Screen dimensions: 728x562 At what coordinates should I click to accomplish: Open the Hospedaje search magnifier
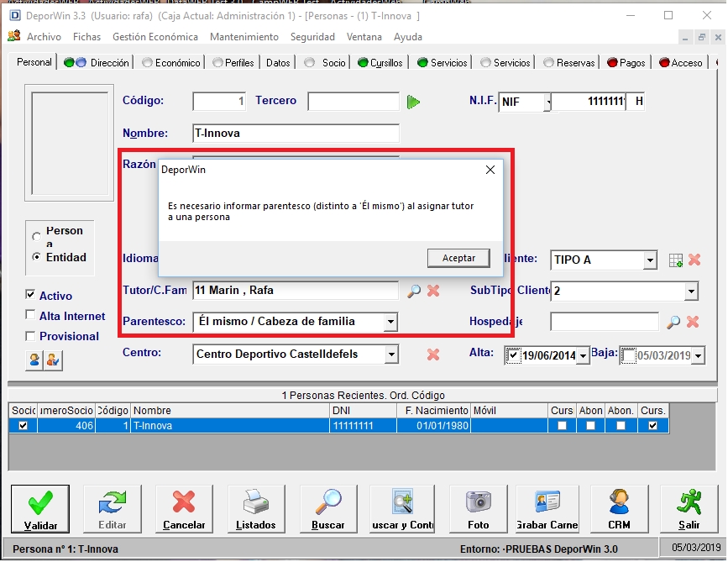[x=673, y=322]
